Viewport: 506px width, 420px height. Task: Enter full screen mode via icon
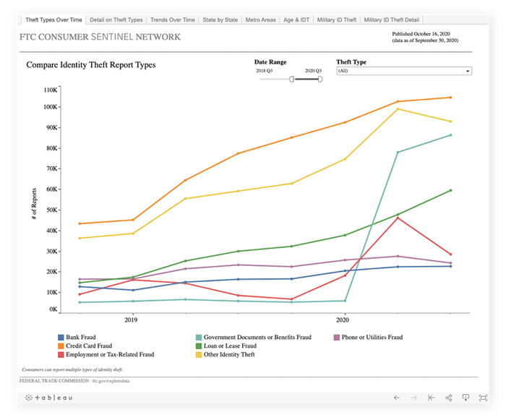(x=482, y=398)
